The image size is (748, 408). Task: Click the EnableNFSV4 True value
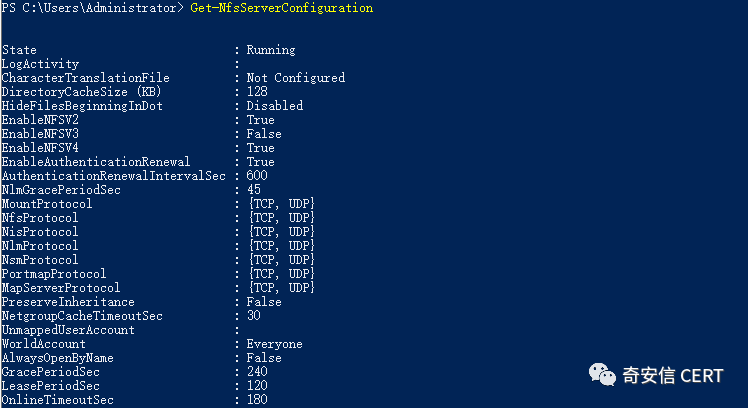click(260, 148)
